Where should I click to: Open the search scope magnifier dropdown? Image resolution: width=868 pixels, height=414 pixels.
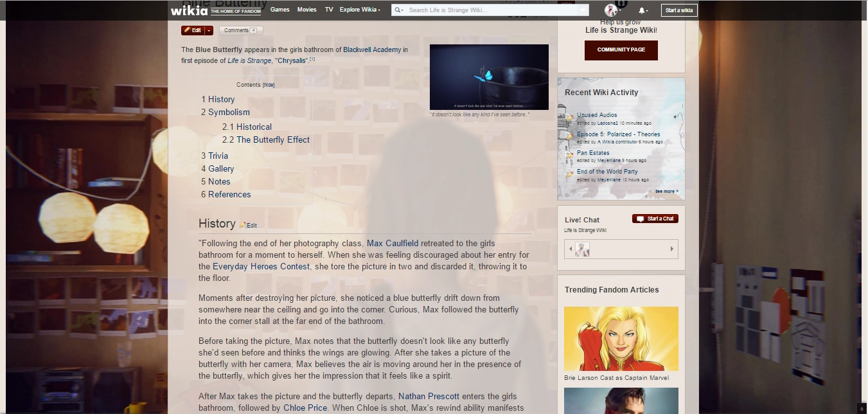pos(400,10)
